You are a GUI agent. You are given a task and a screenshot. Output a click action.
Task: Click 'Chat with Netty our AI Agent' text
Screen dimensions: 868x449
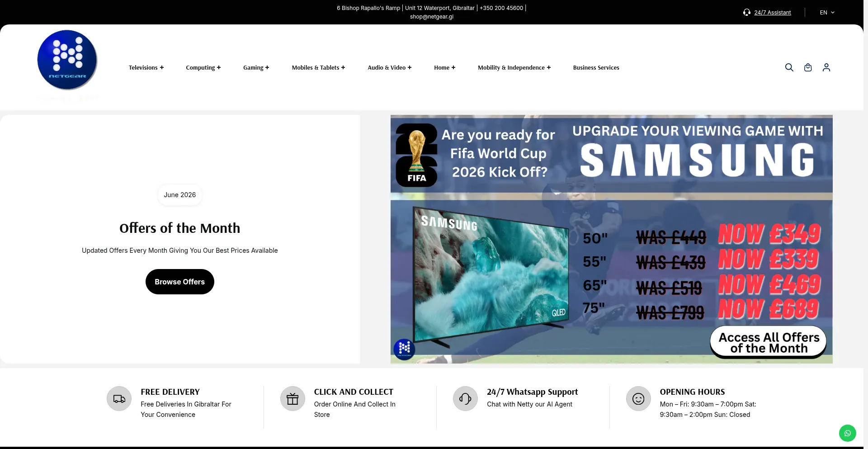click(529, 404)
